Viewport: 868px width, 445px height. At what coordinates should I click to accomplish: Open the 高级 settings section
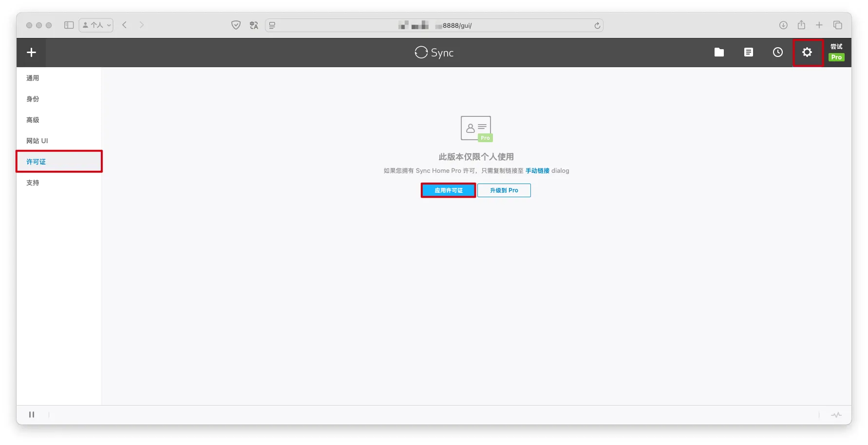(33, 120)
